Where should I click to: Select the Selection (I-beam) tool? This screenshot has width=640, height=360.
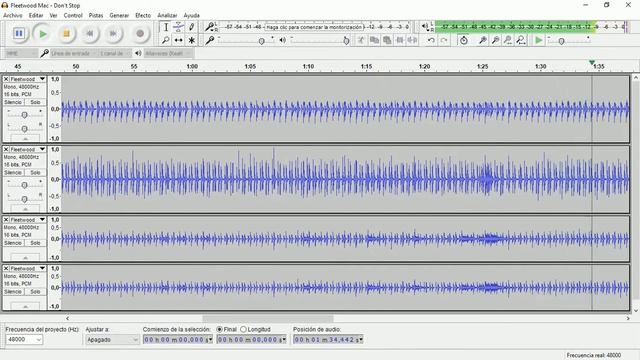tap(166, 27)
